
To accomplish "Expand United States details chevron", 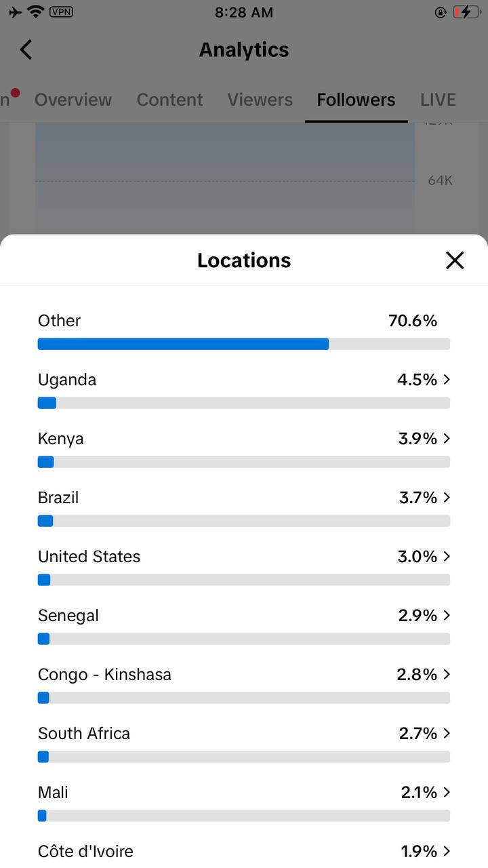I will [x=447, y=557].
